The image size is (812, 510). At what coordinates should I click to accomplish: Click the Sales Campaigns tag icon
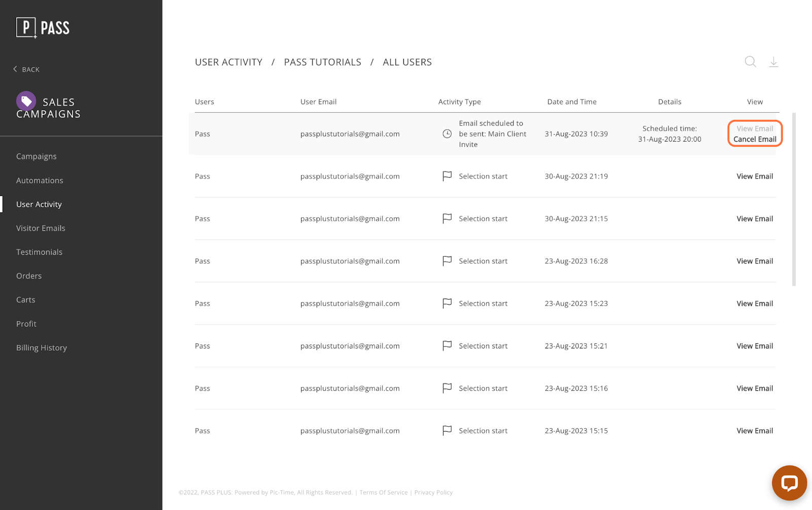pyautogui.click(x=26, y=101)
